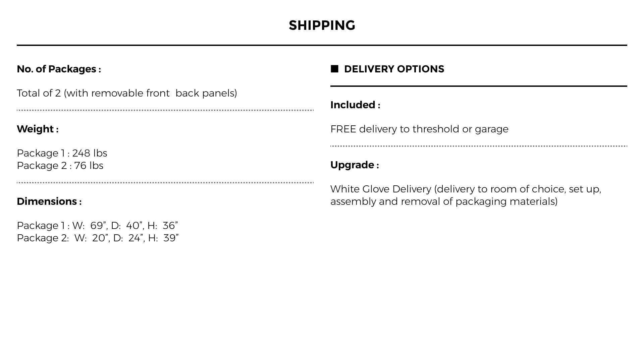The width and height of the screenshot is (644, 362).
Task: Click Package 2 dimensions starting W: 20"
Action: [98, 238]
